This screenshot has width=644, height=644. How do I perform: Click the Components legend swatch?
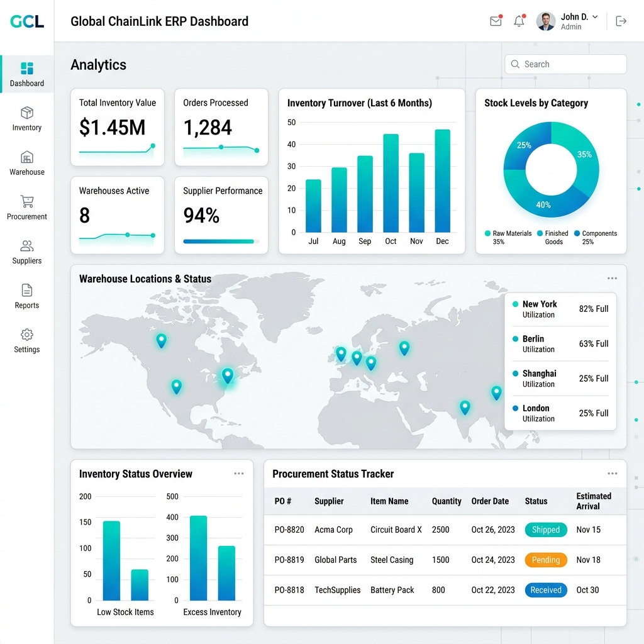tap(577, 233)
